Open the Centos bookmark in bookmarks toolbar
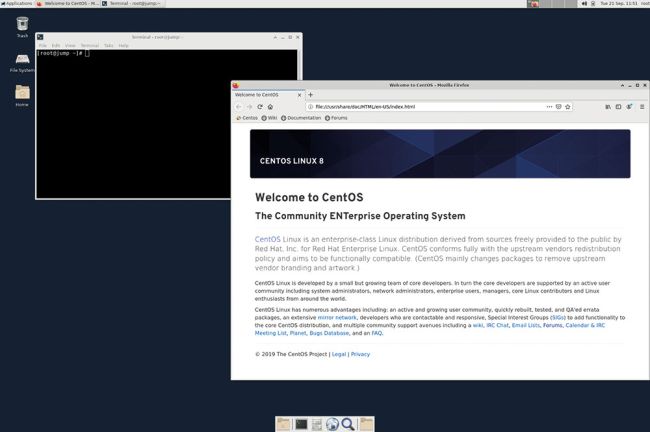Image resolution: width=650 pixels, height=432 pixels. (x=247, y=118)
